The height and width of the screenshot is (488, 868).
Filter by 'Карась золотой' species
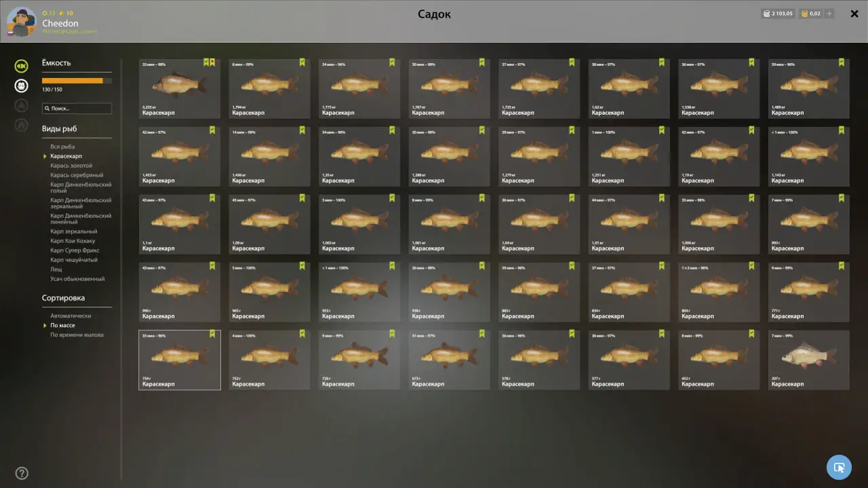(71, 166)
